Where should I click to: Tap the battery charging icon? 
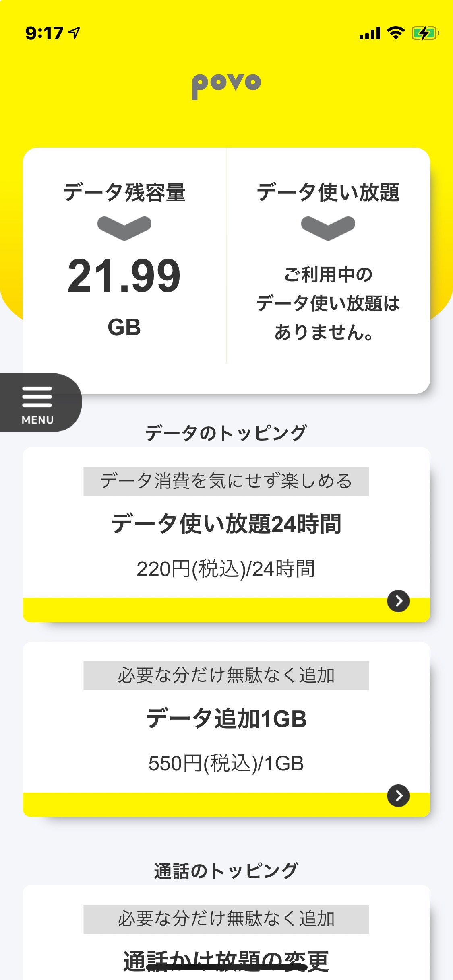pyautogui.click(x=424, y=33)
